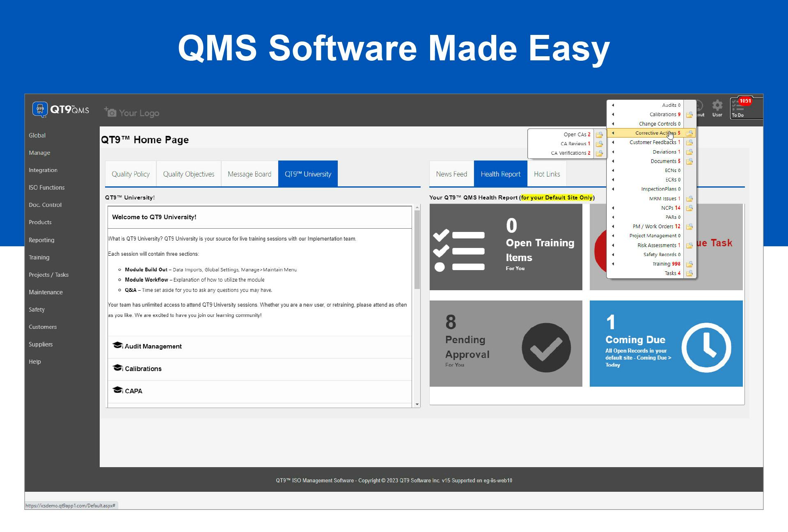Open folder icon beside Tasks 4
The width and height of the screenshot is (788, 532).
689,274
